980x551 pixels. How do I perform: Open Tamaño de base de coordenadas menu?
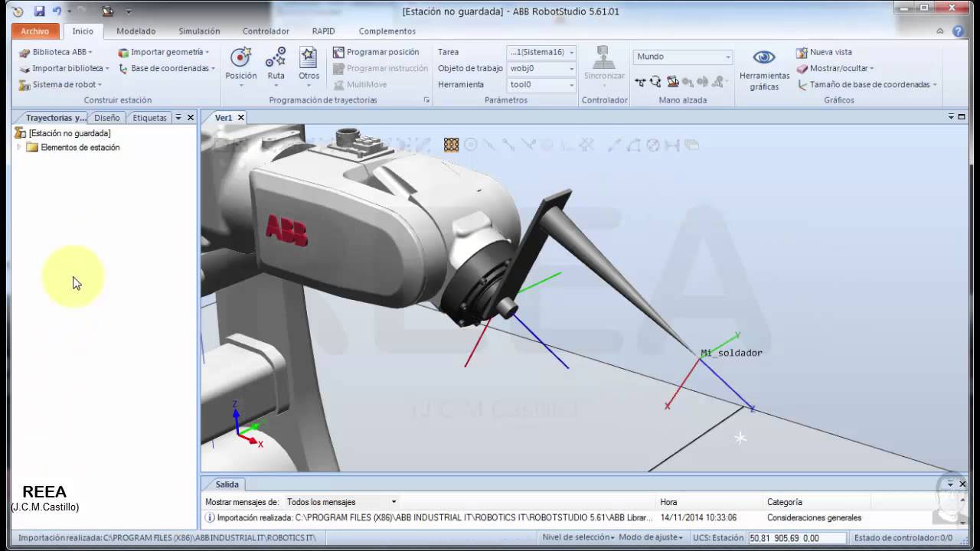coord(867,84)
